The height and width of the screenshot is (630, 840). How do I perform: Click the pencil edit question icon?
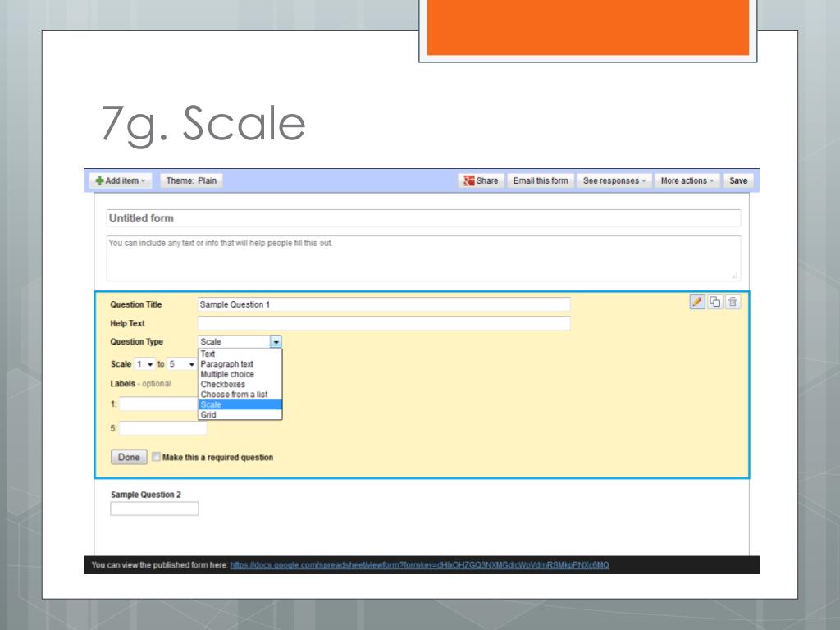click(x=696, y=302)
